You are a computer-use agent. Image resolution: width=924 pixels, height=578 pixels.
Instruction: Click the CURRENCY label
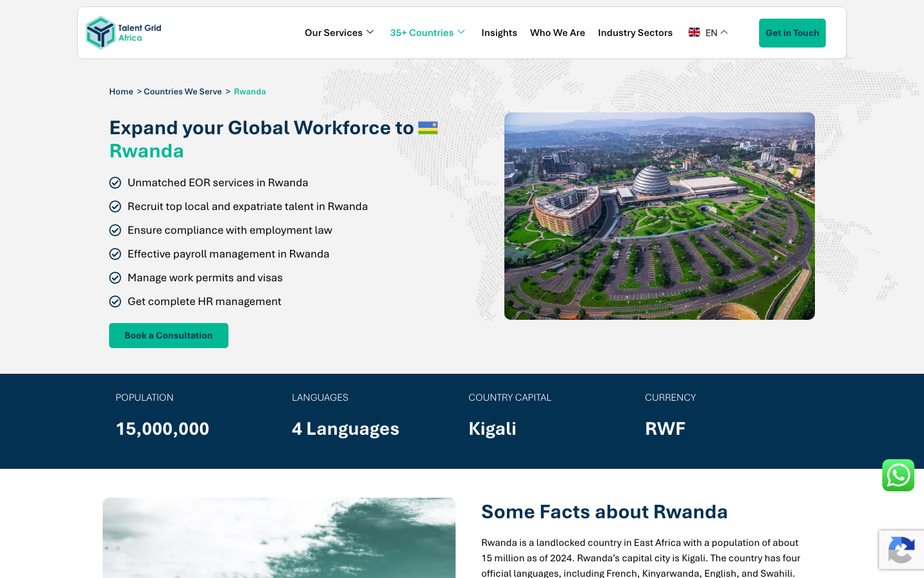pyautogui.click(x=671, y=398)
